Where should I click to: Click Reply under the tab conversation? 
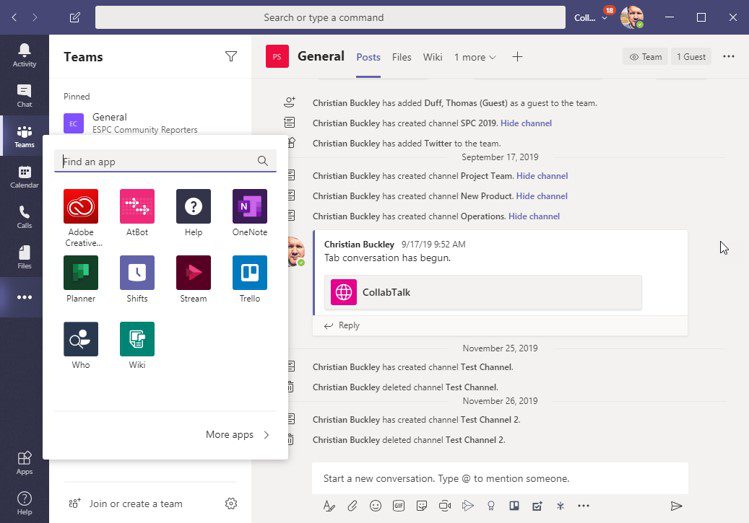(x=342, y=325)
